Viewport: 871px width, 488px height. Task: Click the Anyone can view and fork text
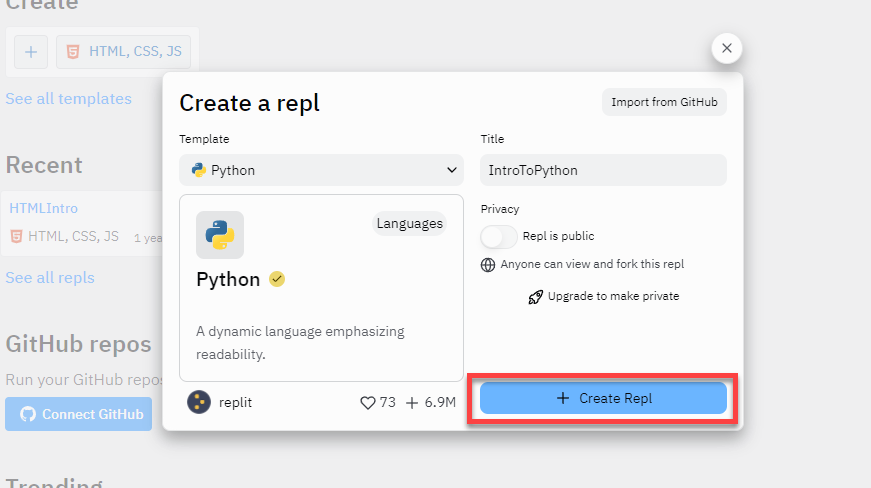tap(592, 264)
